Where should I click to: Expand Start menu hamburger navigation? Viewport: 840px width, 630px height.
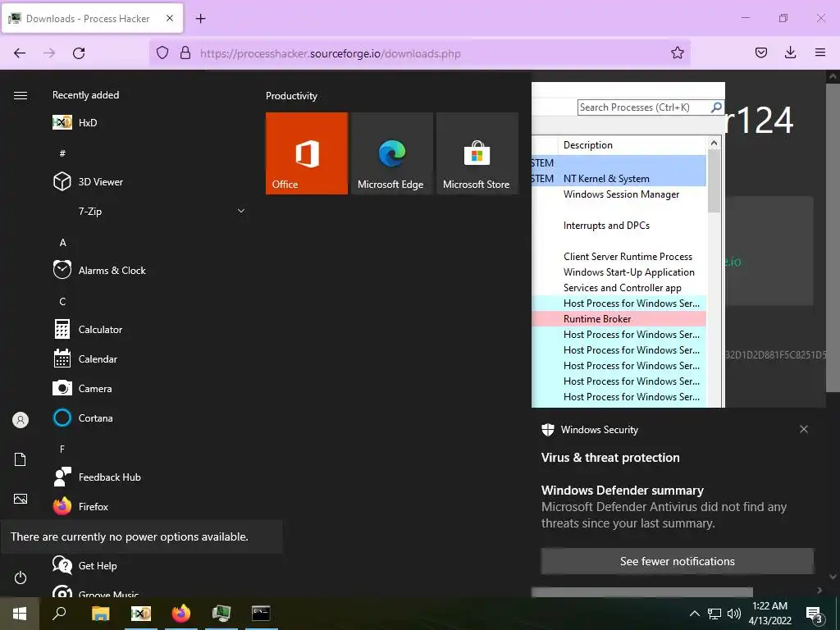click(x=21, y=95)
